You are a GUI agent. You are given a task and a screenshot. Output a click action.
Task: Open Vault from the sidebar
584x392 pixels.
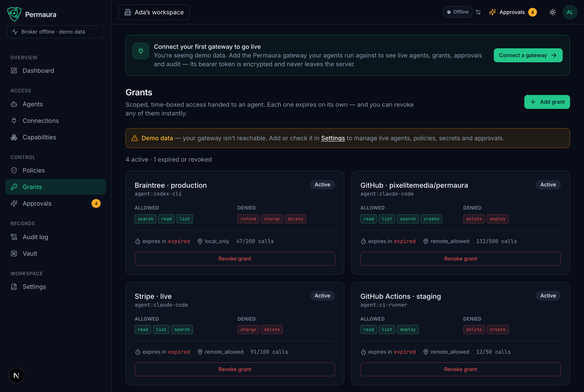56,253
